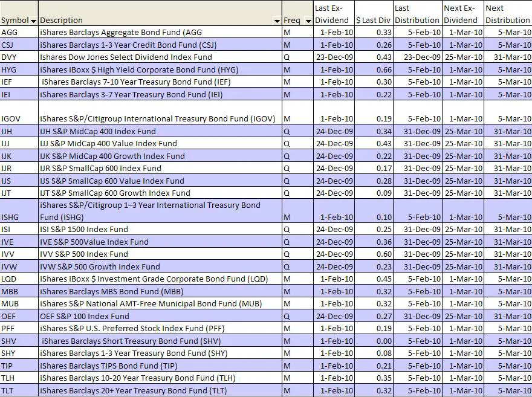Click the 0.27 last dividend for OEF
532x397 pixels.
point(374,316)
